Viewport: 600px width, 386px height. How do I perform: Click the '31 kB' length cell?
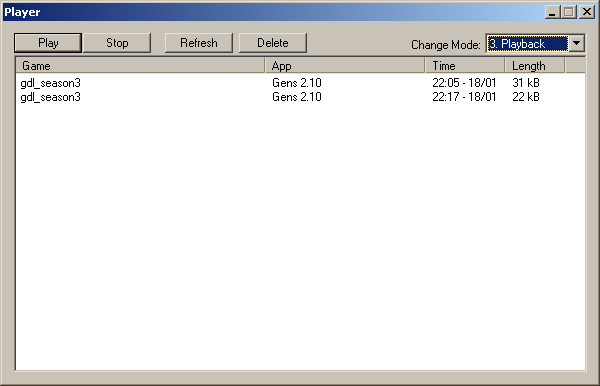coord(526,83)
